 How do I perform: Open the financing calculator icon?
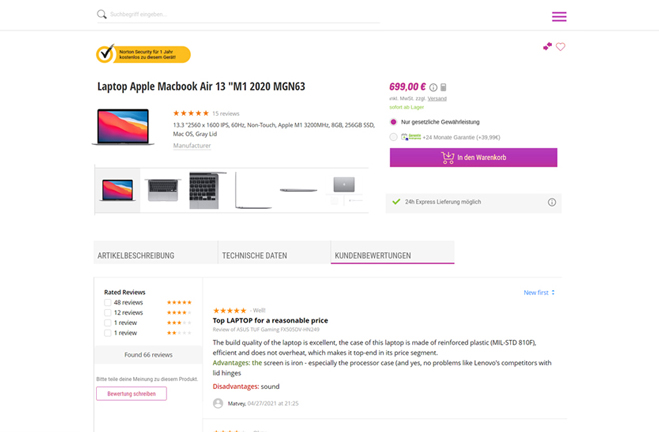444,87
